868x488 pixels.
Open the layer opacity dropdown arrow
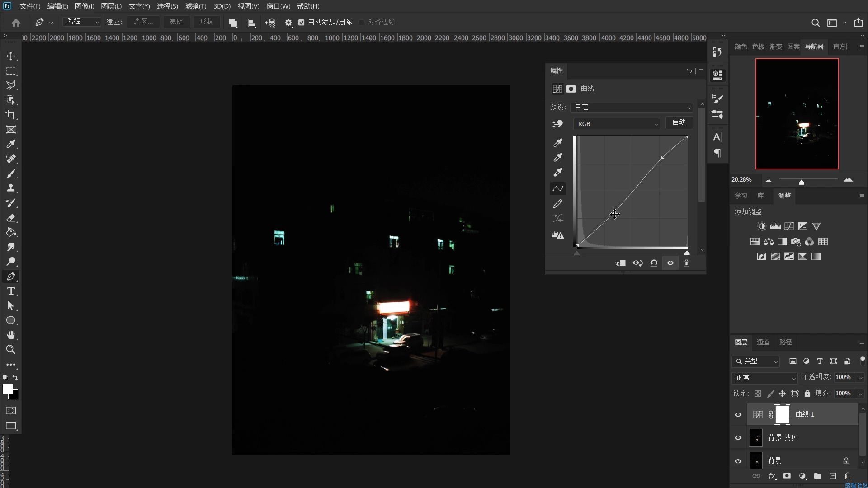[x=860, y=378]
